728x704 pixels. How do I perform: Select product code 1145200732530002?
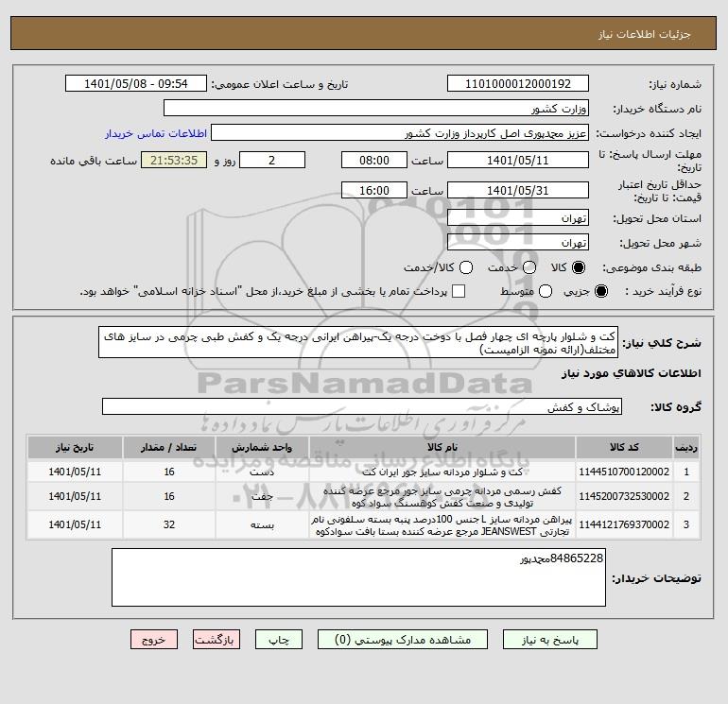pos(624,496)
